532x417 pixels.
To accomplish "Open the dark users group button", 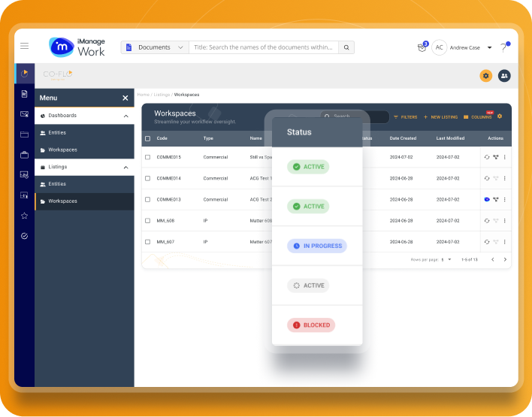I will pyautogui.click(x=504, y=75).
